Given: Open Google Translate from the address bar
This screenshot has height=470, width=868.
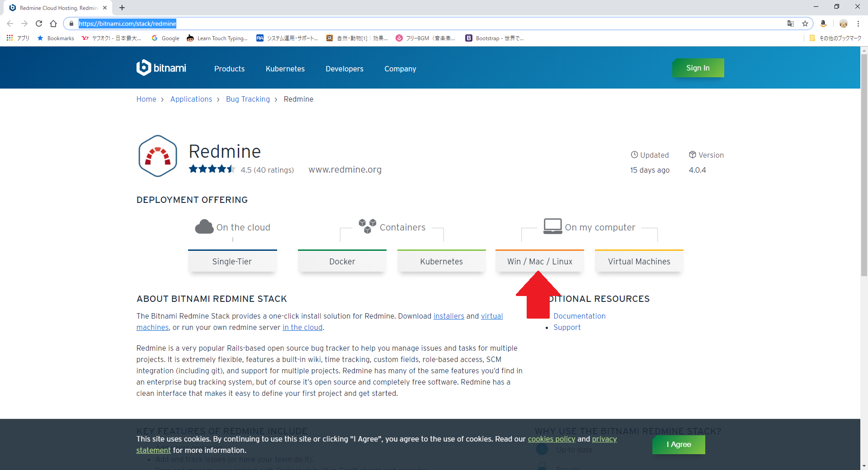Looking at the screenshot, I should click(x=791, y=23).
